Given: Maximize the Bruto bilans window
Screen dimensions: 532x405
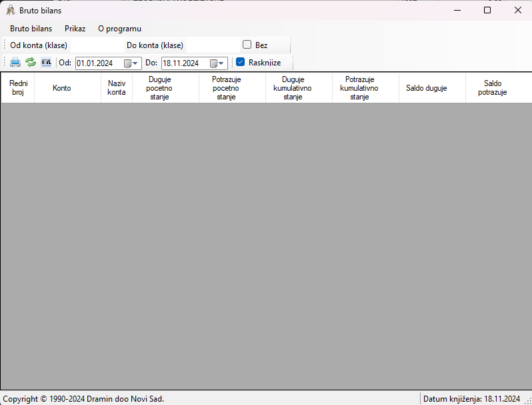Looking at the screenshot, I should coord(487,11).
